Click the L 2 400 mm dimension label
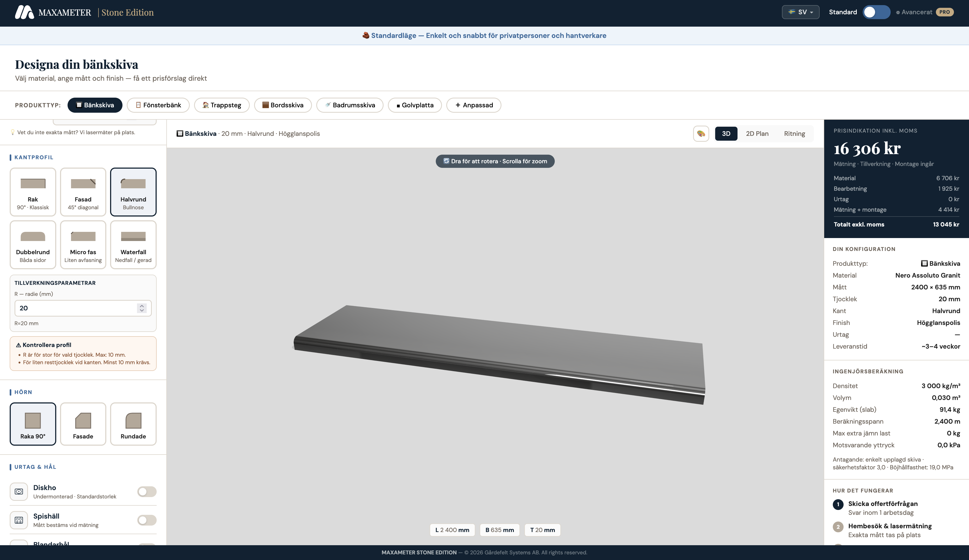 coord(452,530)
